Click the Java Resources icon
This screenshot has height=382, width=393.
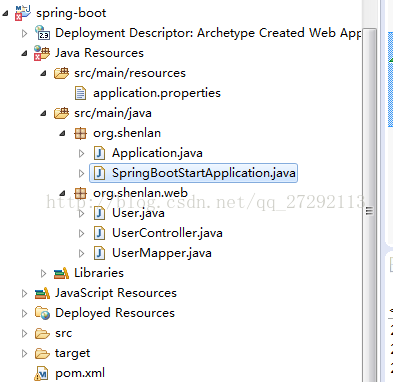[42, 53]
